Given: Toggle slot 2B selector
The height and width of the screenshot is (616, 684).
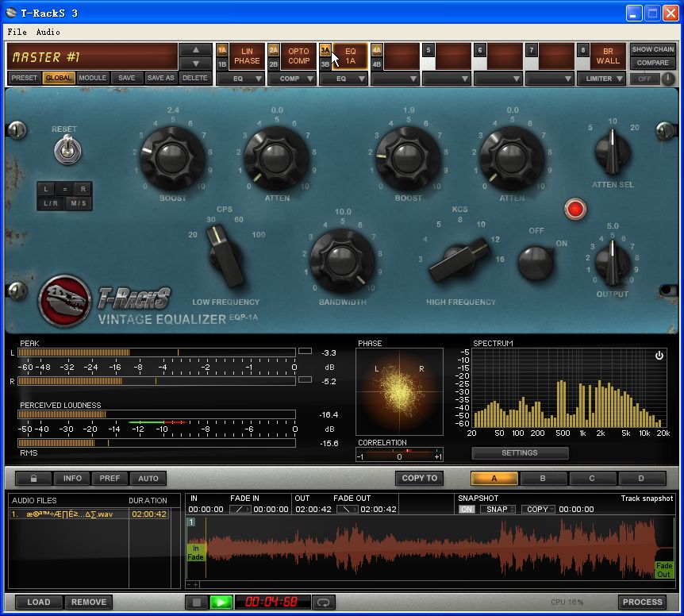Looking at the screenshot, I should coord(274,64).
